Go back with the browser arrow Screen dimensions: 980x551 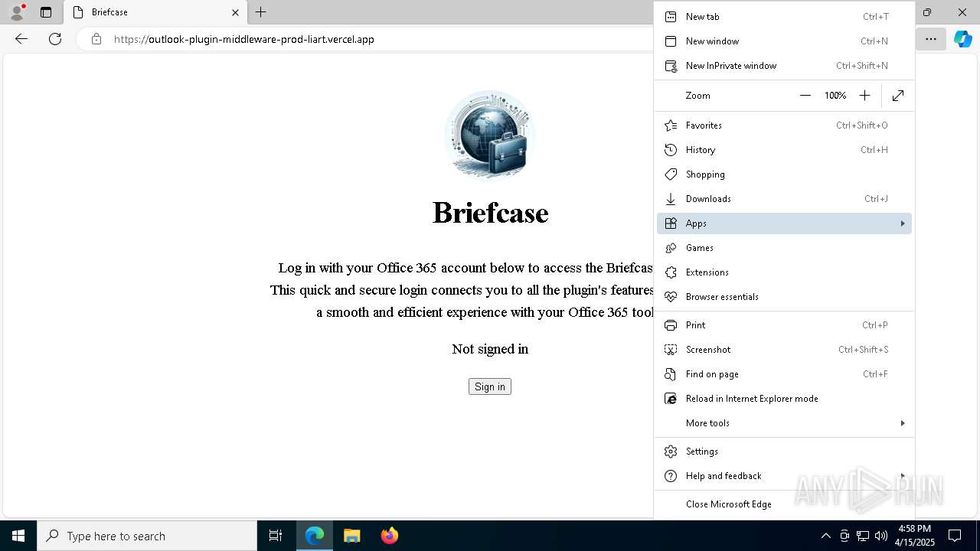[21, 39]
